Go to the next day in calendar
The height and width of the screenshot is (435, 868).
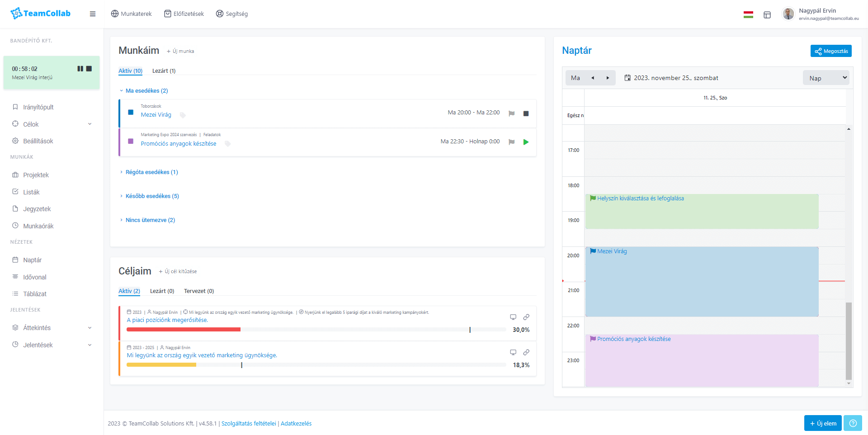608,78
